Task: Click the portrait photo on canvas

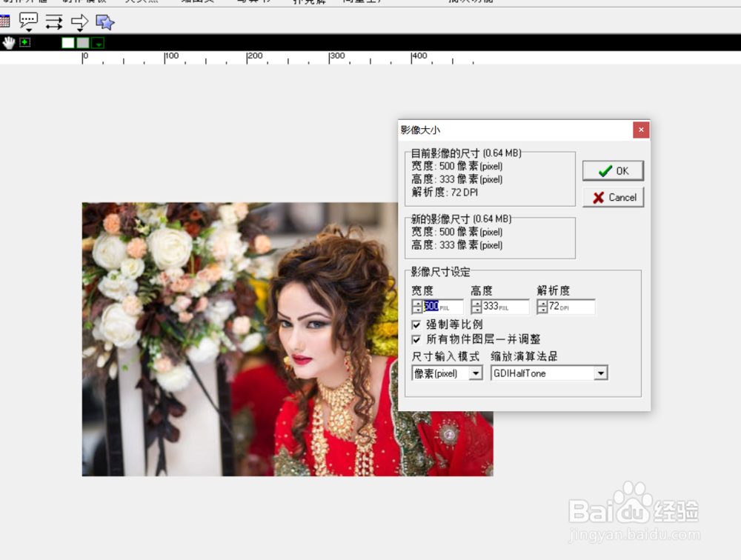Action: [288, 339]
